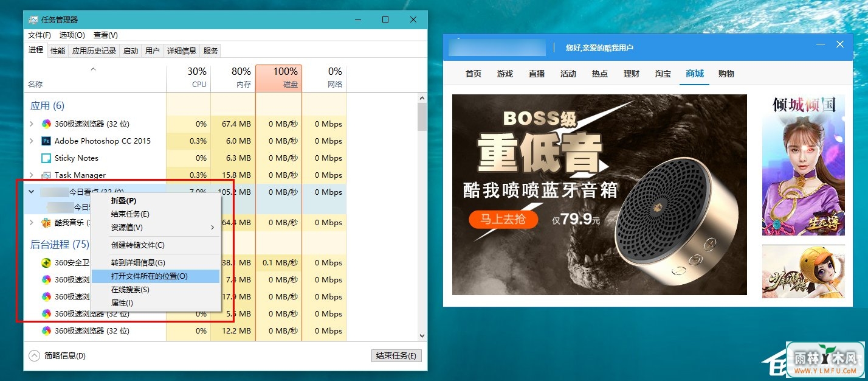868x381 pixels.
Task: Click the 结束任务(E) button at bottom
Action: tap(396, 355)
